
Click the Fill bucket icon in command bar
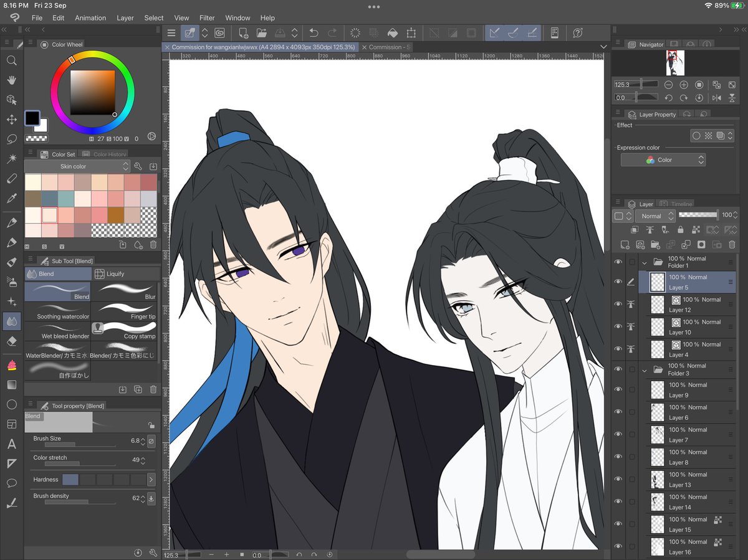(x=393, y=33)
